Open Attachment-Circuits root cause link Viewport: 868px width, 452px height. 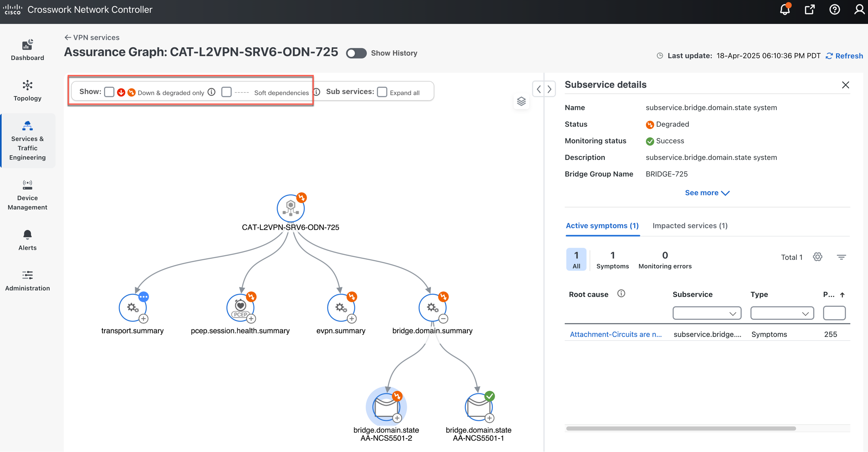616,334
